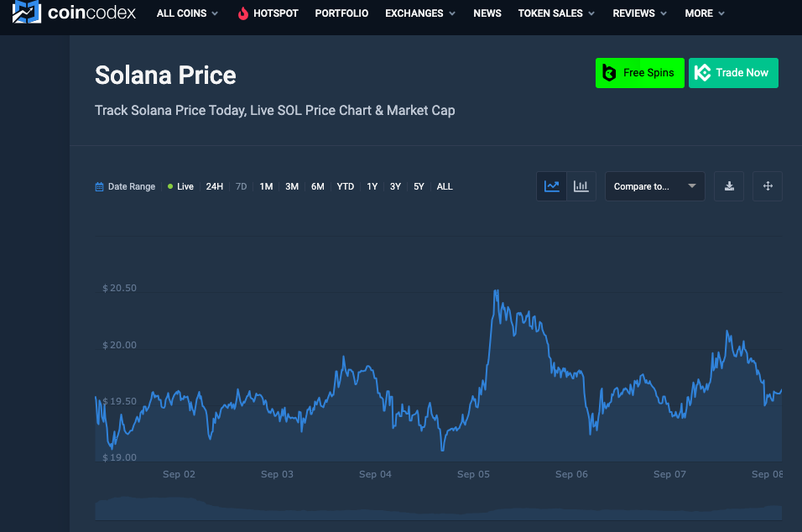Click the CoinCodex logo icon
The width and height of the screenshot is (802, 532).
click(27, 11)
